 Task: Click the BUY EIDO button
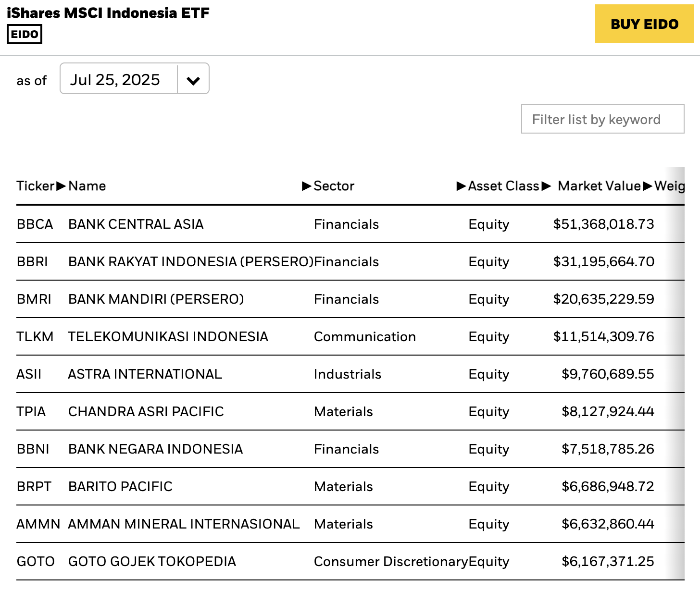tap(644, 24)
